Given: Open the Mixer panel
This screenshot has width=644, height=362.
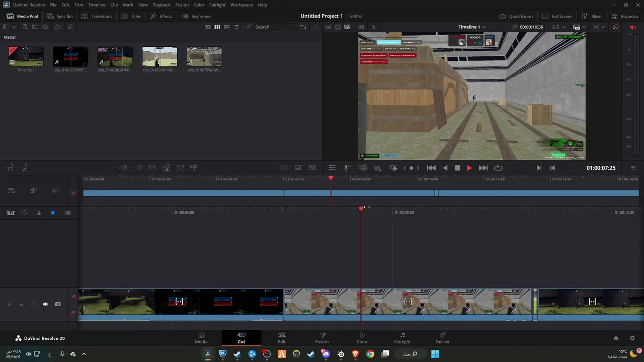Looking at the screenshot, I should coord(592,16).
